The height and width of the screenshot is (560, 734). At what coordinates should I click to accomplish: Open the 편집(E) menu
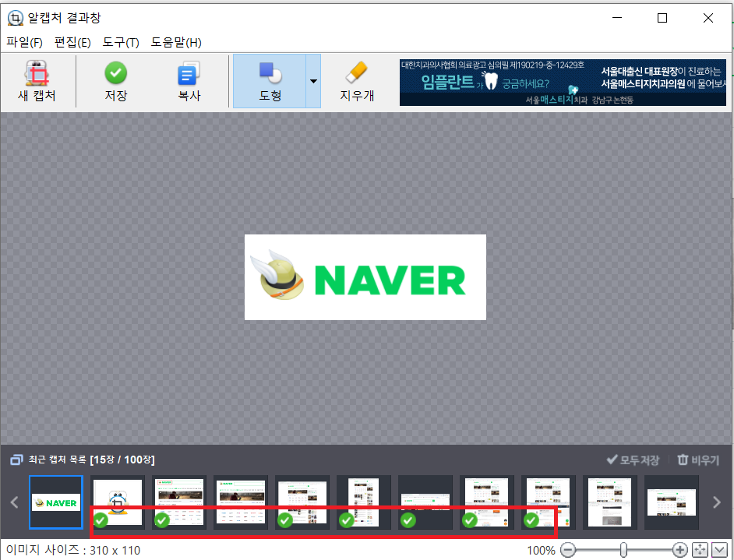(x=72, y=43)
